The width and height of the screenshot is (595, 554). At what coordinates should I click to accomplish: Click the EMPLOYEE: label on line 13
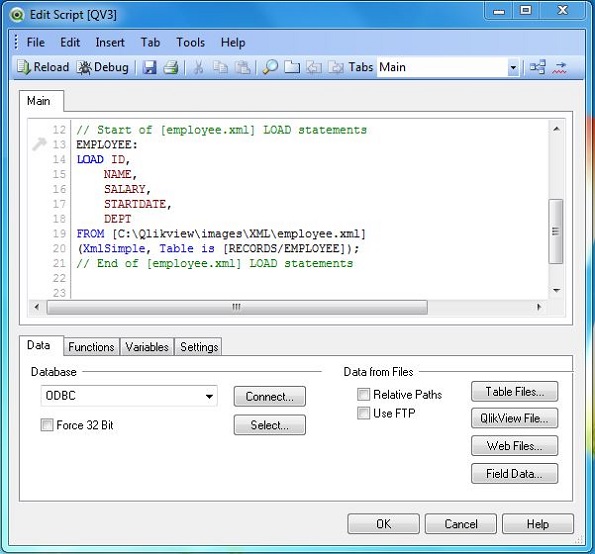tap(107, 145)
